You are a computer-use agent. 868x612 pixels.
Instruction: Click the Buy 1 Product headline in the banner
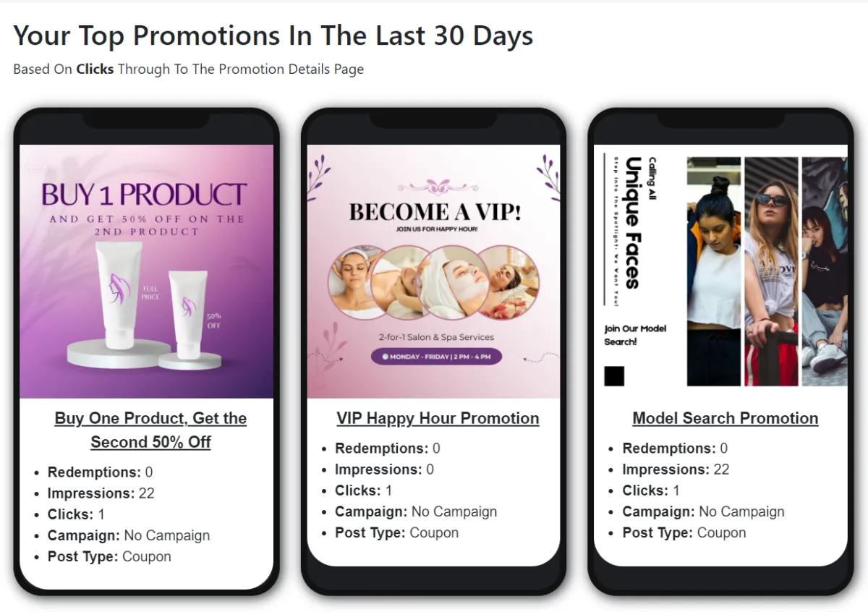click(143, 195)
